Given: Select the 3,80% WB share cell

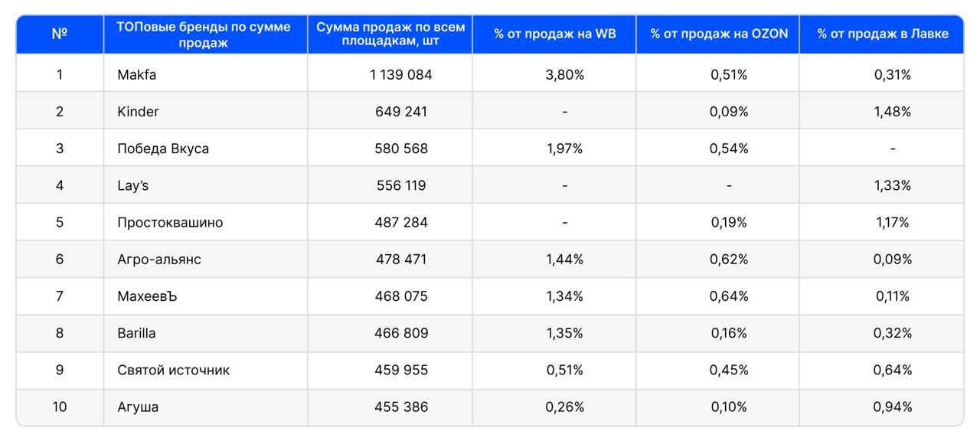Looking at the screenshot, I should pyautogui.click(x=565, y=75).
